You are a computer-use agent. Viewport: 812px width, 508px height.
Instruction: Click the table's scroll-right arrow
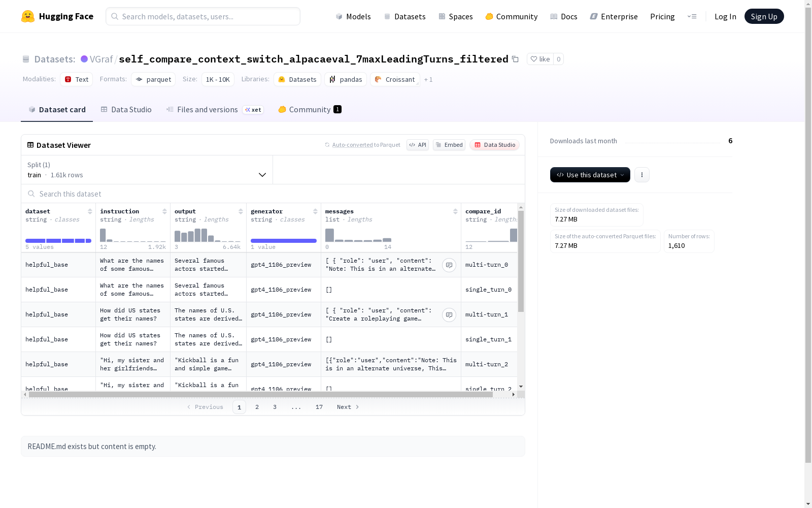(514, 394)
